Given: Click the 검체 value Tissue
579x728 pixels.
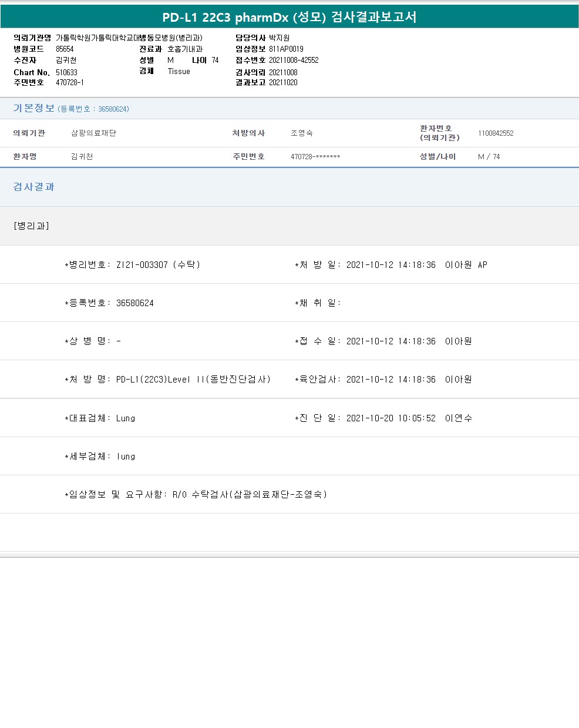Looking at the screenshot, I should point(179,71).
